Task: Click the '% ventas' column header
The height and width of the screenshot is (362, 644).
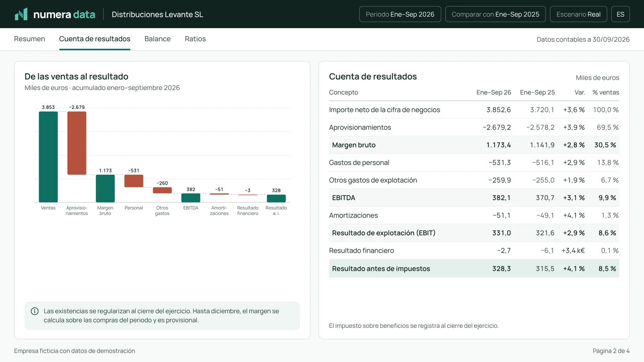Action: pyautogui.click(x=606, y=93)
